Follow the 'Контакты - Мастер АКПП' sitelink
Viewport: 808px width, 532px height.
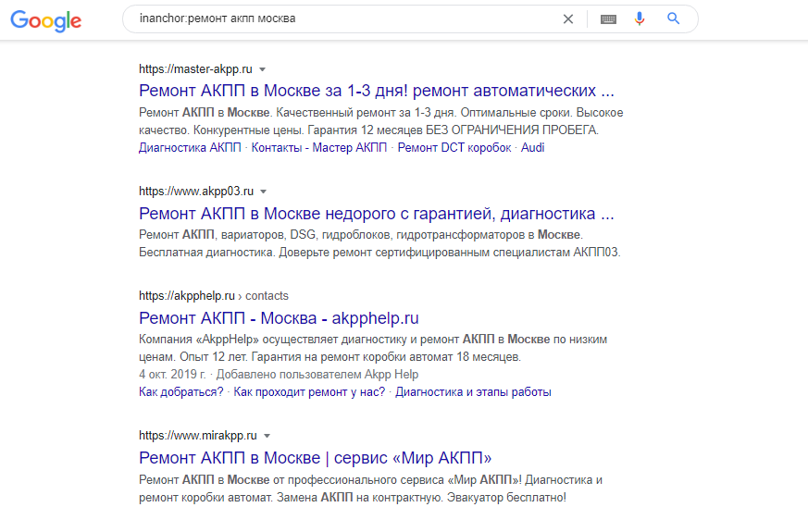(319, 148)
